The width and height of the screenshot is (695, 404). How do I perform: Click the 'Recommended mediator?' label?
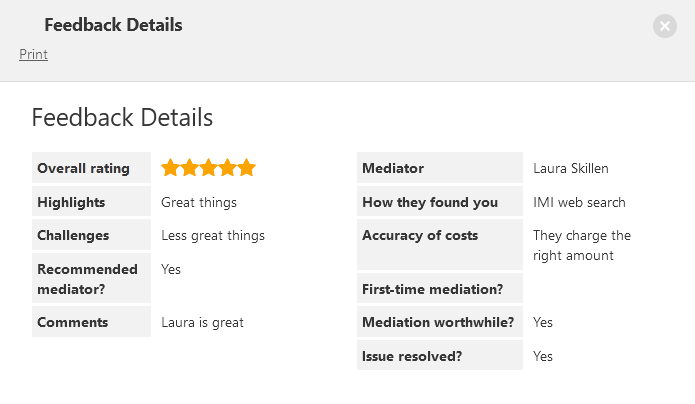point(87,279)
